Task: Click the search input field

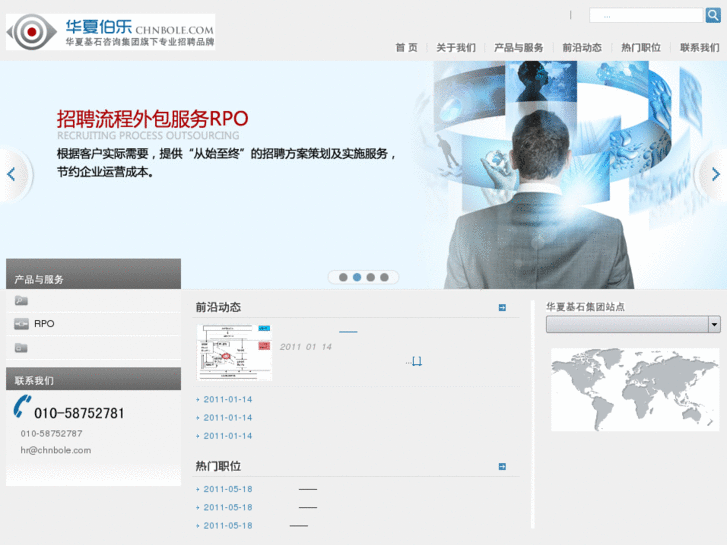Action: [646, 15]
